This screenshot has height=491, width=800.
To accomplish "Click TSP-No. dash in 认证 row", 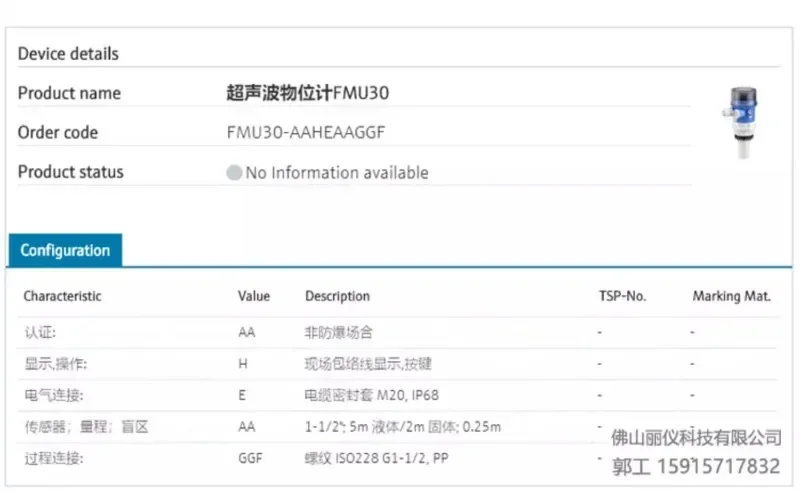I will tap(599, 333).
